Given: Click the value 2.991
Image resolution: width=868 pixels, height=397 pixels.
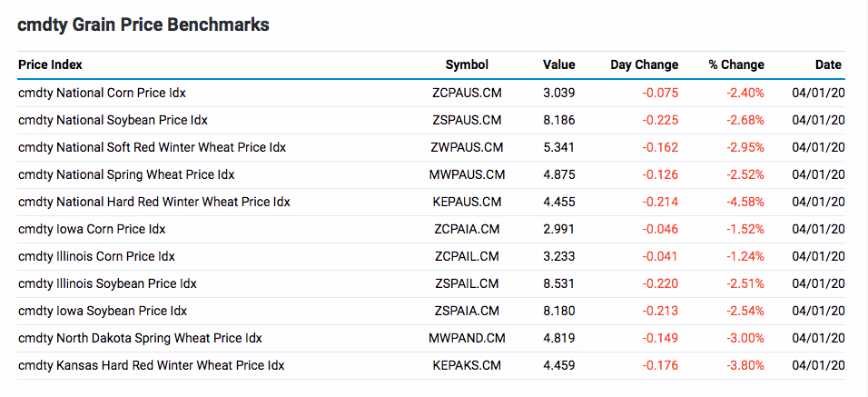Looking at the screenshot, I should [559, 229].
